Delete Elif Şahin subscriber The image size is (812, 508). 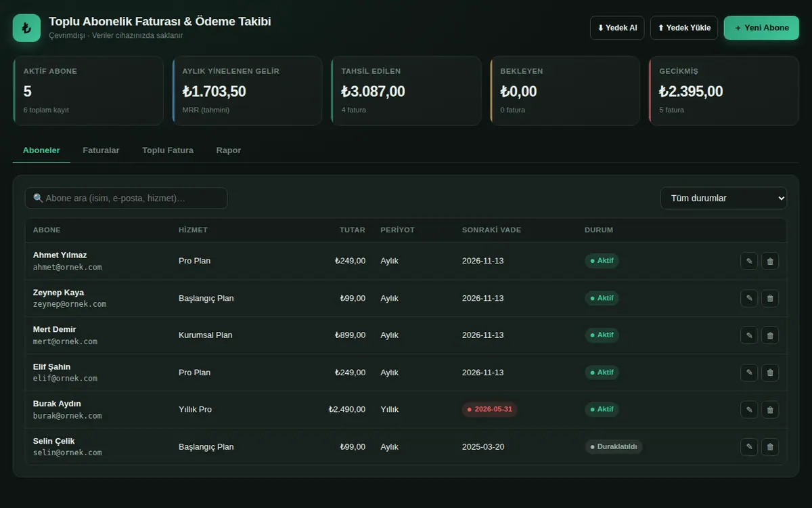point(770,373)
